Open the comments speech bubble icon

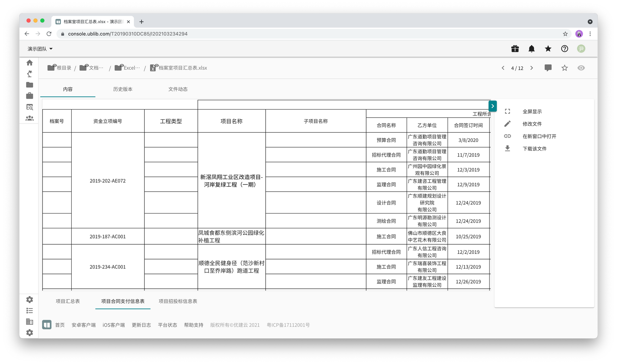[x=548, y=68]
